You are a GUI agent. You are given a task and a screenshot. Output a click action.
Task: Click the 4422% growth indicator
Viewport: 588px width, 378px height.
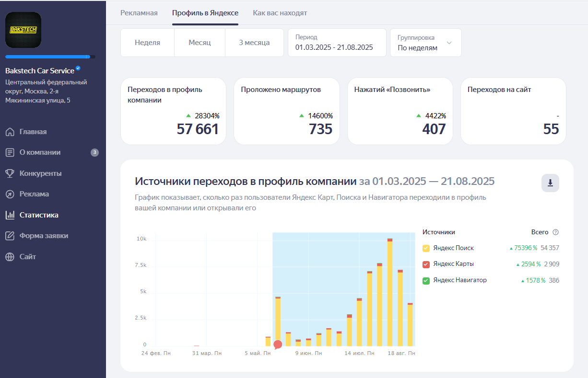point(432,116)
